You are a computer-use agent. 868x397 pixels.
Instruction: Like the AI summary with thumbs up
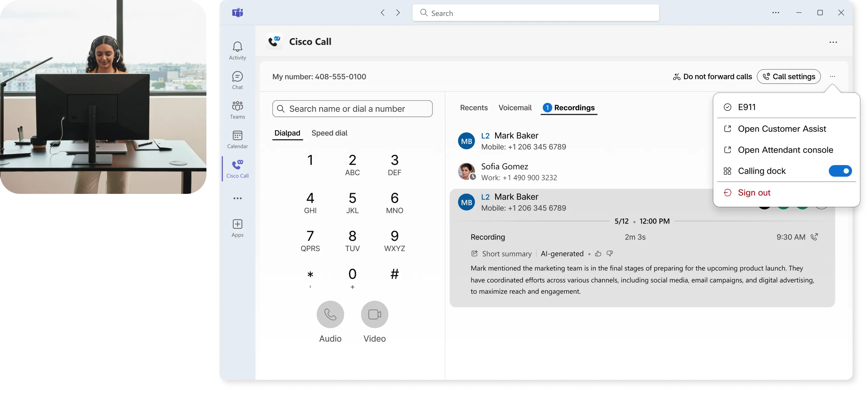(598, 254)
